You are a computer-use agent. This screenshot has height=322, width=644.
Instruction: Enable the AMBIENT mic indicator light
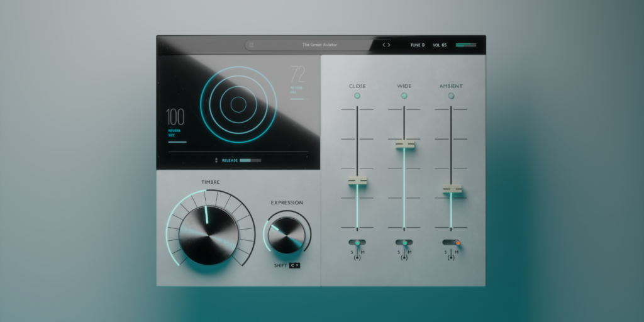coord(451,96)
